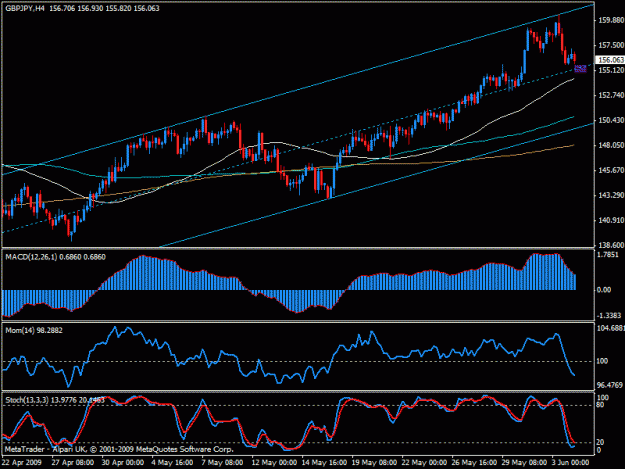
Task: Click the 12 May 00:00 time label
Action: (x=274, y=463)
